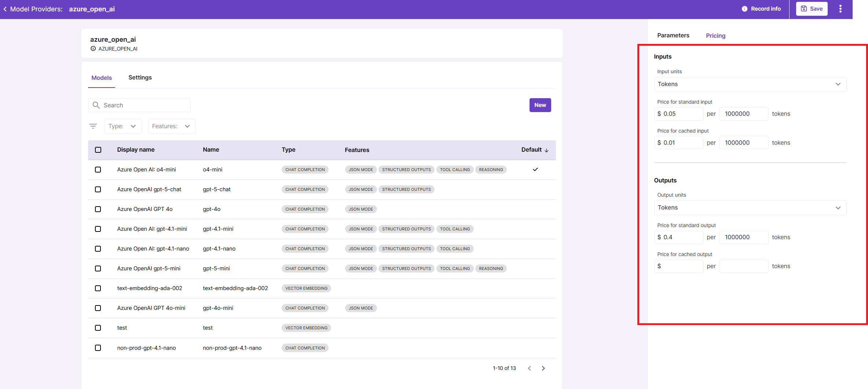868x389 pixels.
Task: Open the Input units Tokens dropdown
Action: (750, 84)
